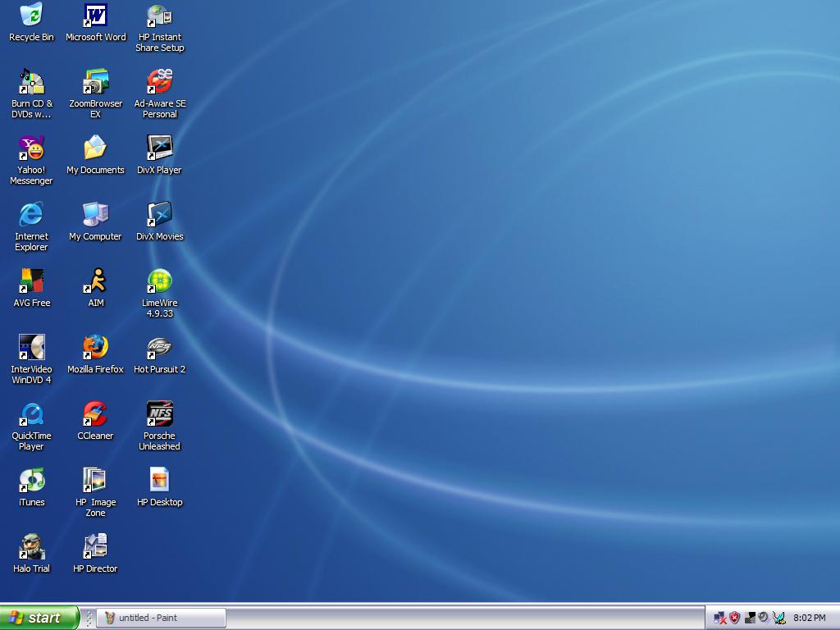Click the black-and-gray checkered tray icon
This screenshot has width=840, height=630.
point(750,619)
